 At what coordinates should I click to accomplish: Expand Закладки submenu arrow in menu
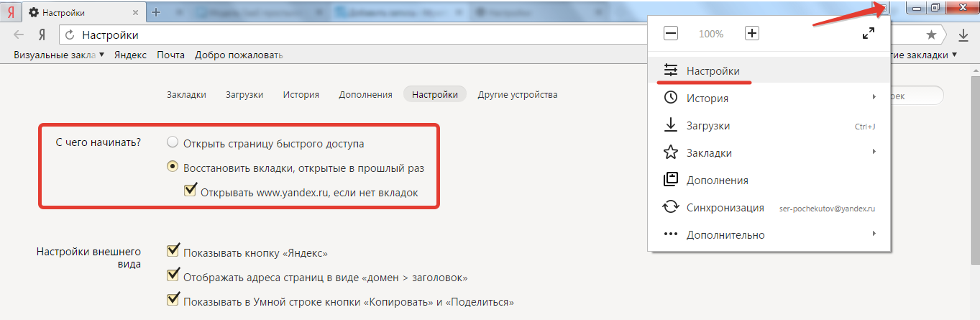874,152
